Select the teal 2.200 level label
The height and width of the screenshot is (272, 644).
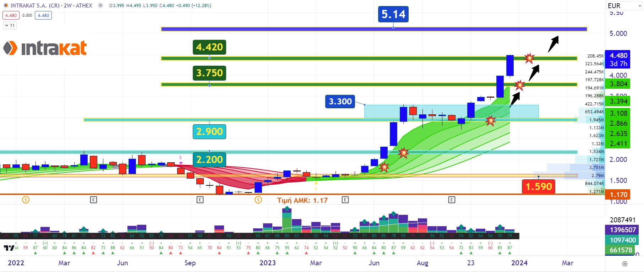[209, 160]
